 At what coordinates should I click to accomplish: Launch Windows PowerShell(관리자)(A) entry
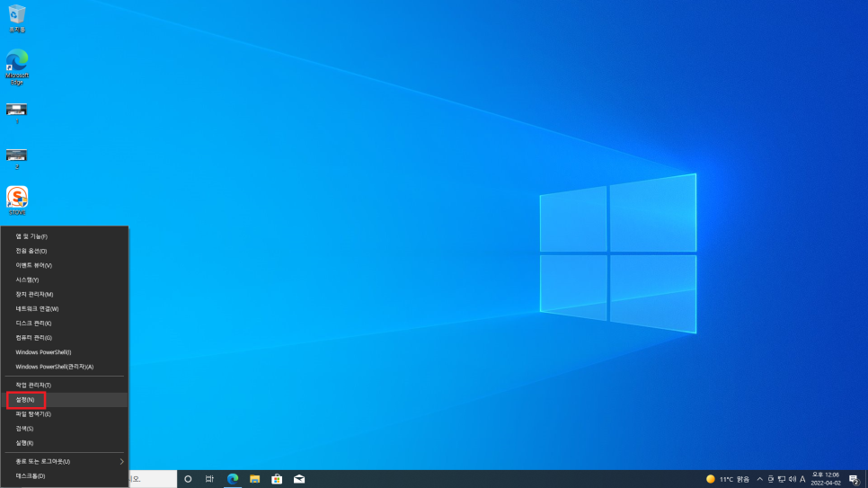[x=64, y=366]
